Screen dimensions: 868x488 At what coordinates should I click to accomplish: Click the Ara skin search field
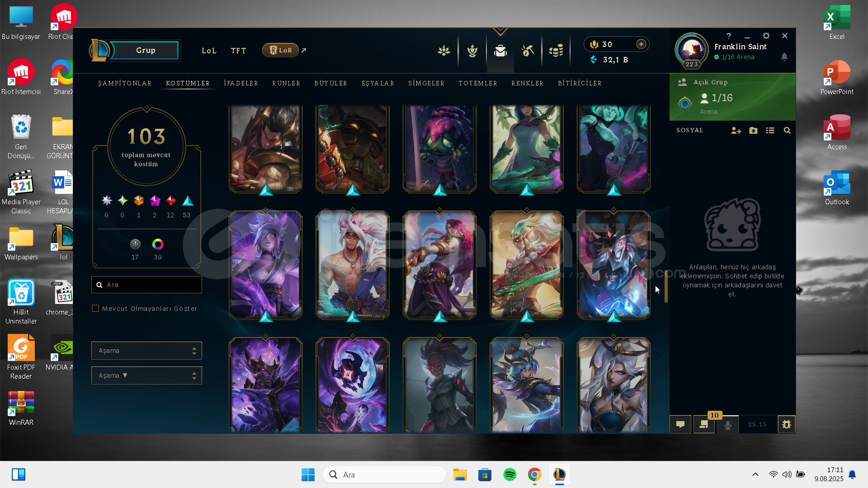(x=146, y=285)
